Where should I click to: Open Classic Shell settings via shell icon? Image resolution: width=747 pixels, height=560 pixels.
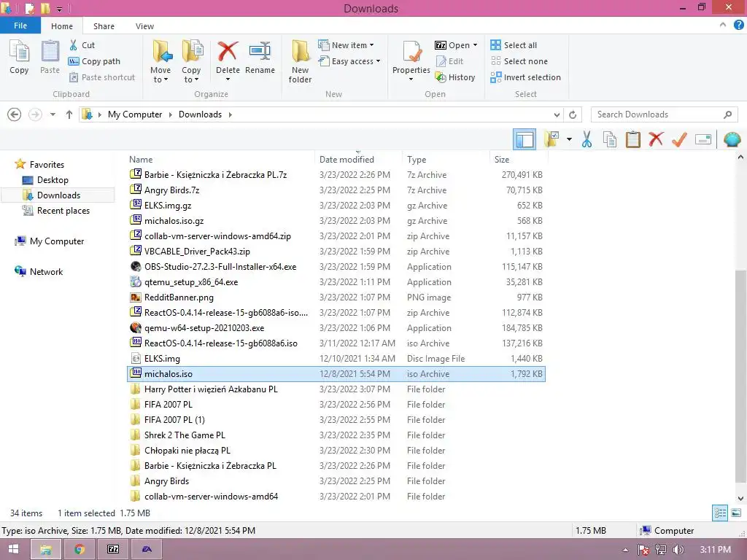732,139
